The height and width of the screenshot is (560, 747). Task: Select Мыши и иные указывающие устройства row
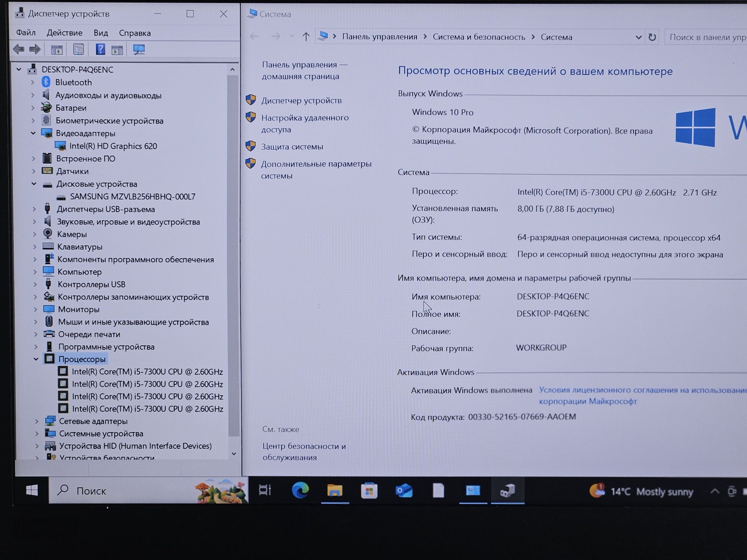point(126,322)
